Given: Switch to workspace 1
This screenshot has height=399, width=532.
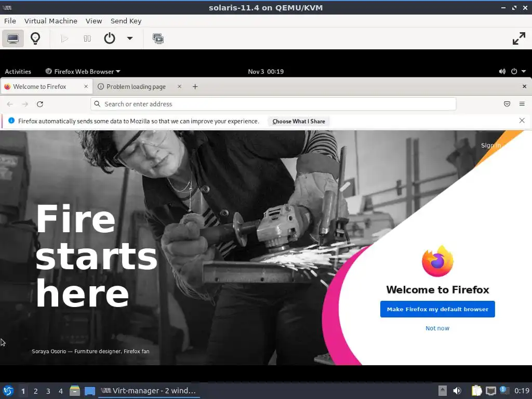Looking at the screenshot, I should click(x=23, y=391).
